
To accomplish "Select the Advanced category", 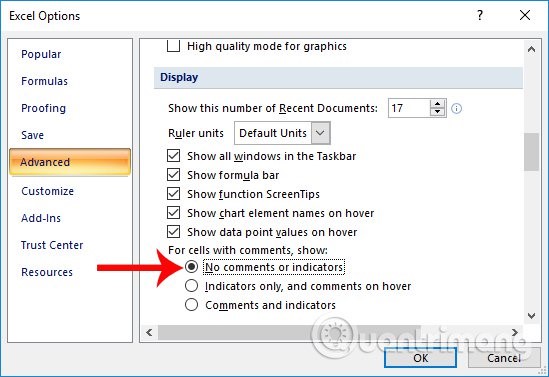I will (70, 162).
